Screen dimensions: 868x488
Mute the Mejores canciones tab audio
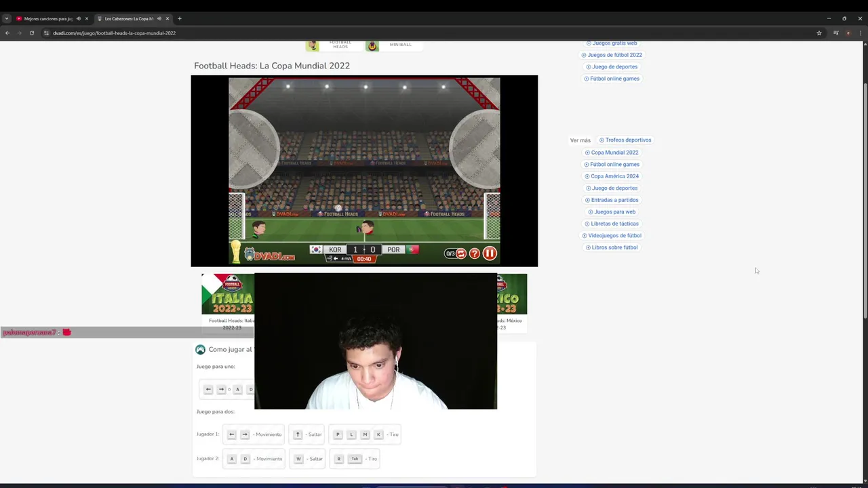(78, 18)
